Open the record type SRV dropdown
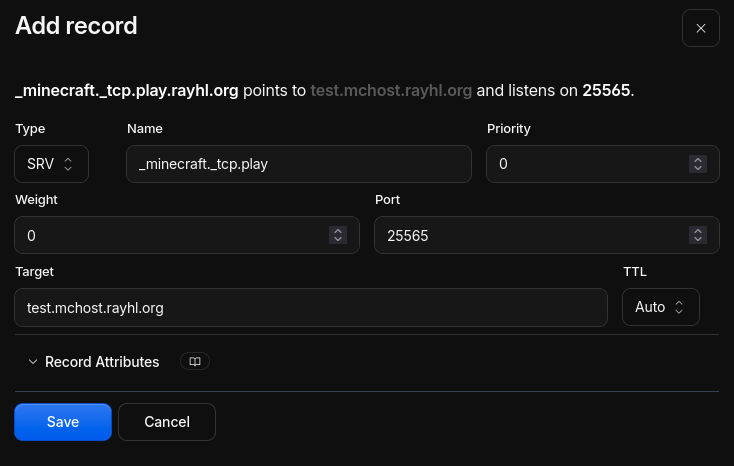Viewport: 734px width, 466px height. [51, 164]
